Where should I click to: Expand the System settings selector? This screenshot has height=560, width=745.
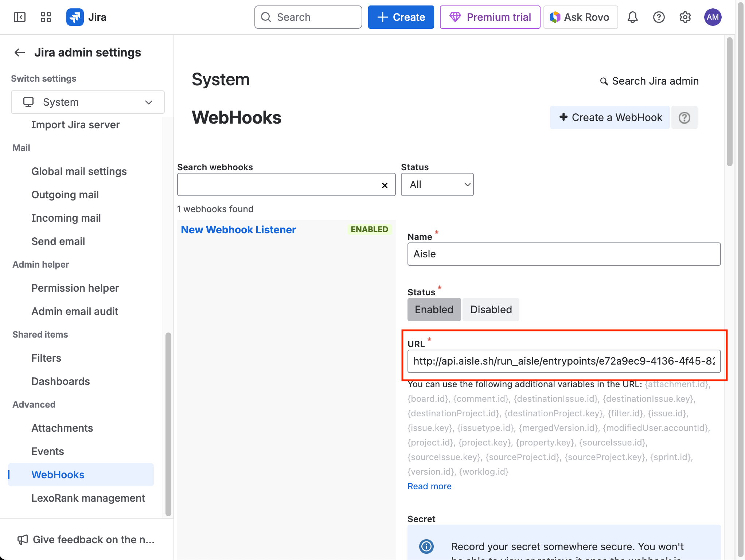87,102
